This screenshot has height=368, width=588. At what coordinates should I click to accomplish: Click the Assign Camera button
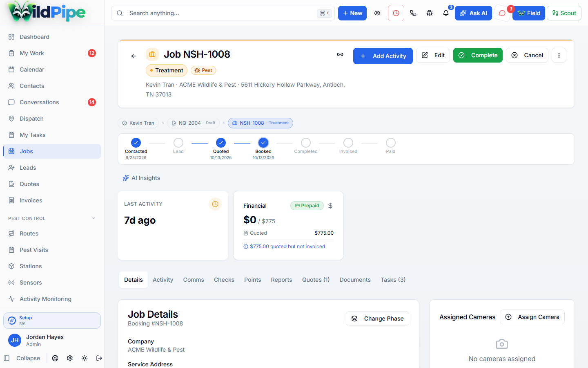point(532,317)
